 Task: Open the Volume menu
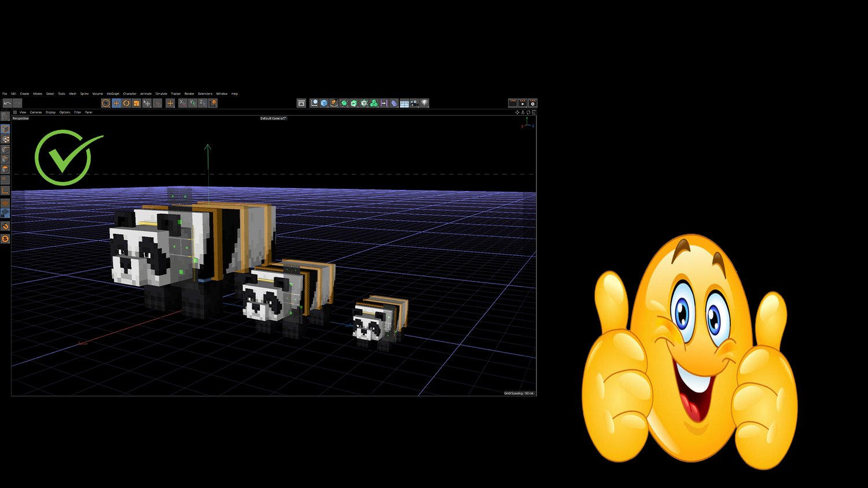[x=98, y=94]
